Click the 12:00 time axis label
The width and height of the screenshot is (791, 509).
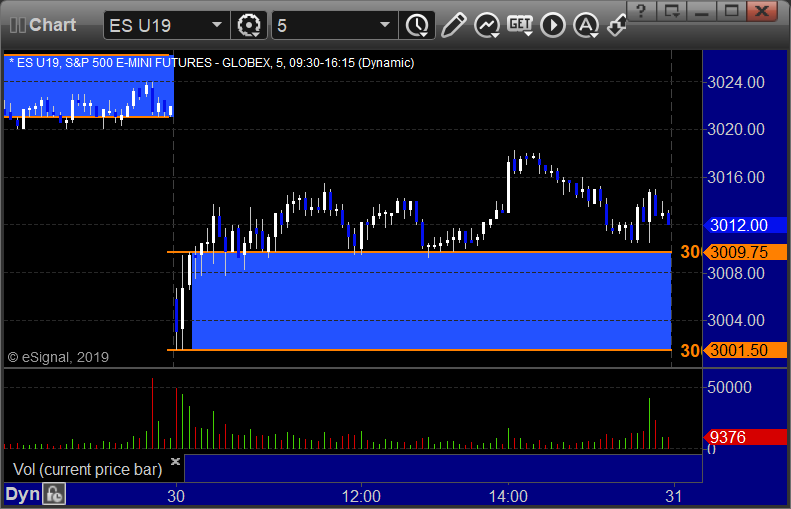361,496
